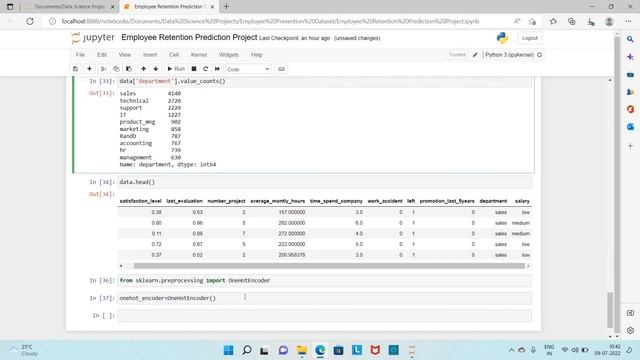Viewport: 640px width, 360px height.
Task: Open File Explorer from taskbar
Action: pos(302,350)
